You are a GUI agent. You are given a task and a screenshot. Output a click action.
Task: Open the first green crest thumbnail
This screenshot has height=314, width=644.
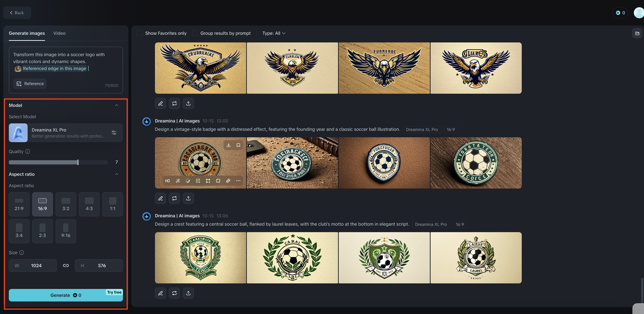click(x=200, y=258)
